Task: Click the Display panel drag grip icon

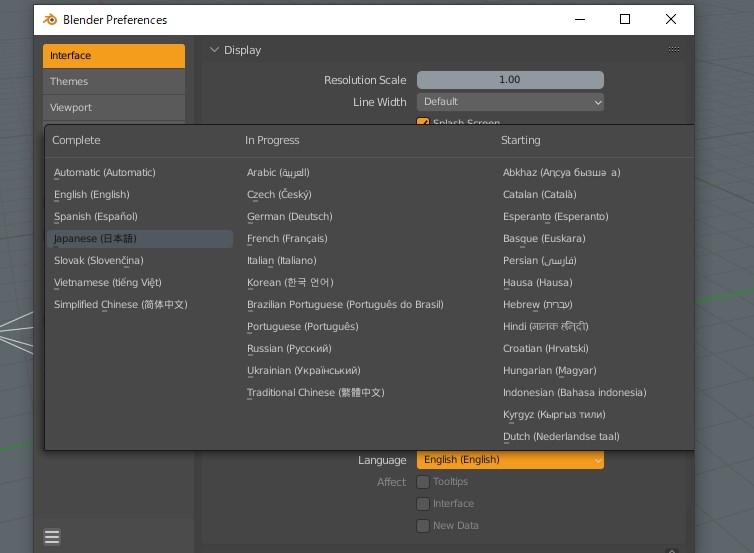Action: click(674, 50)
